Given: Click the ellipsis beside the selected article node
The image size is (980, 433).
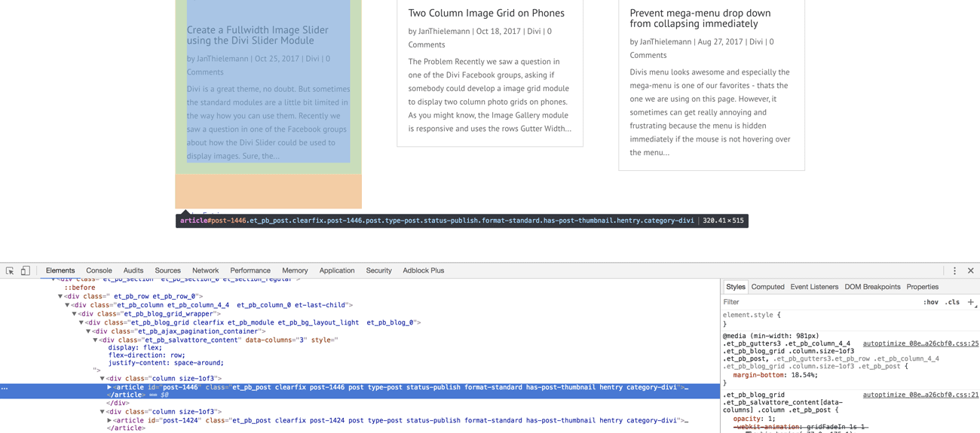Looking at the screenshot, I should 5,388.
